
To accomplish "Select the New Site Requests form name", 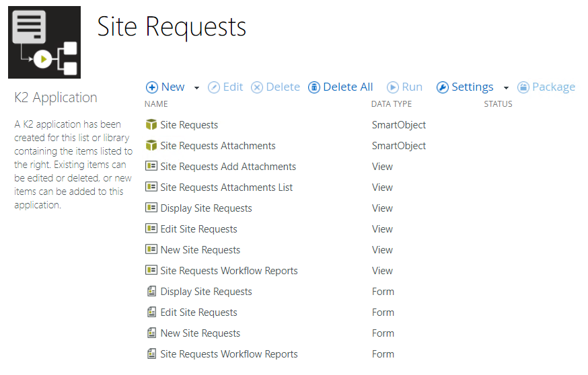I will [200, 333].
